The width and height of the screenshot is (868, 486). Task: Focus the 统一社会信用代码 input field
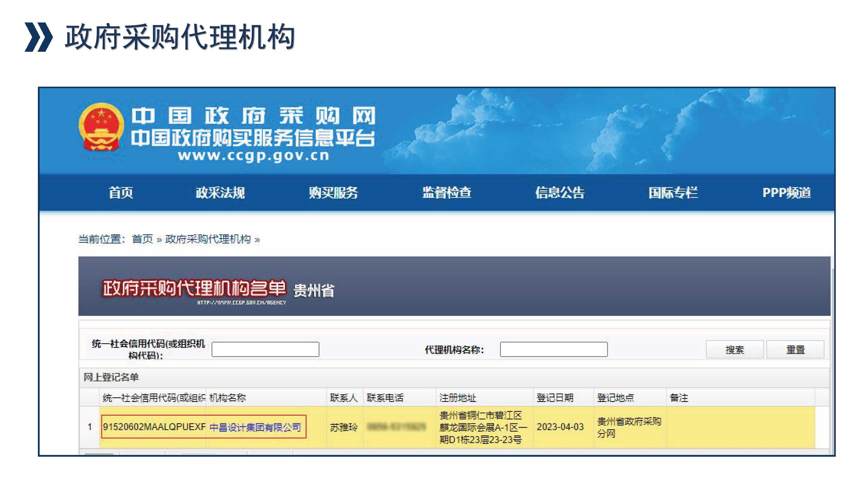pyautogui.click(x=265, y=349)
